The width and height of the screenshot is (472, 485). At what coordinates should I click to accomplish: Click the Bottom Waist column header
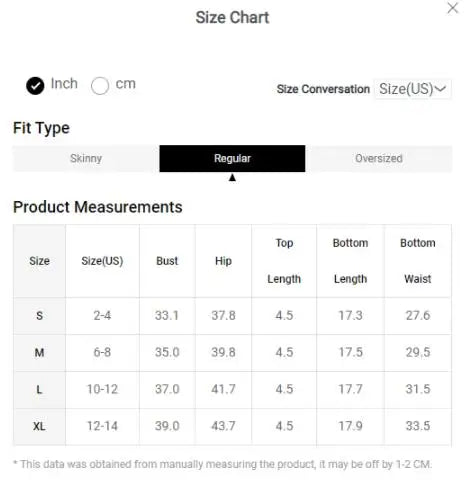click(418, 261)
